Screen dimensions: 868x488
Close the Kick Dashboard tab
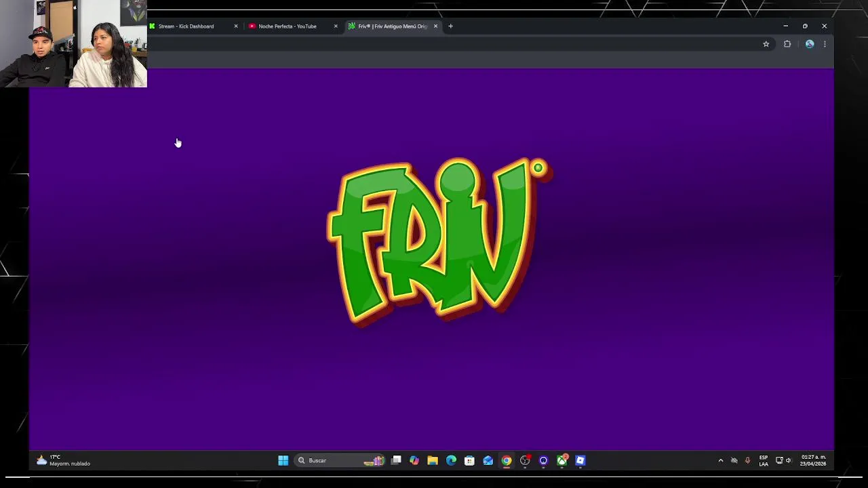[x=236, y=26]
